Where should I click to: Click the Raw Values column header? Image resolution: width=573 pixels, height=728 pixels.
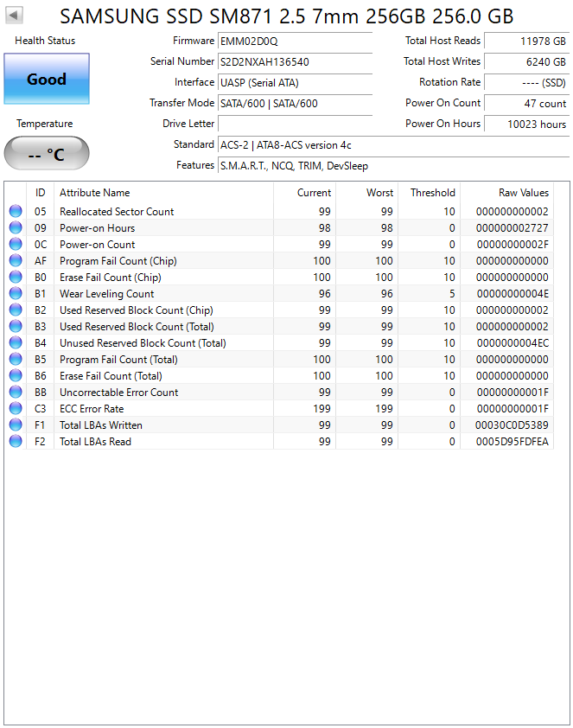tap(507, 193)
